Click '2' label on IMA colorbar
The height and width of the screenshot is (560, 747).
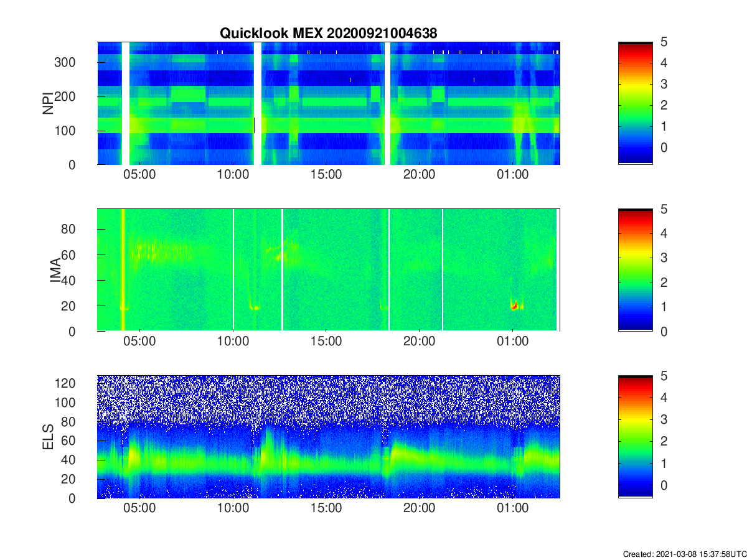(664, 282)
